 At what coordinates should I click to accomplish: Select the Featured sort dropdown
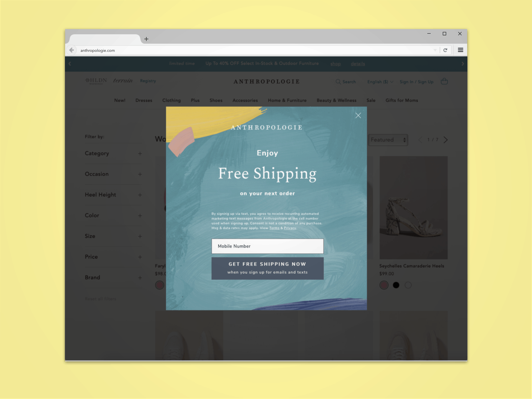387,140
